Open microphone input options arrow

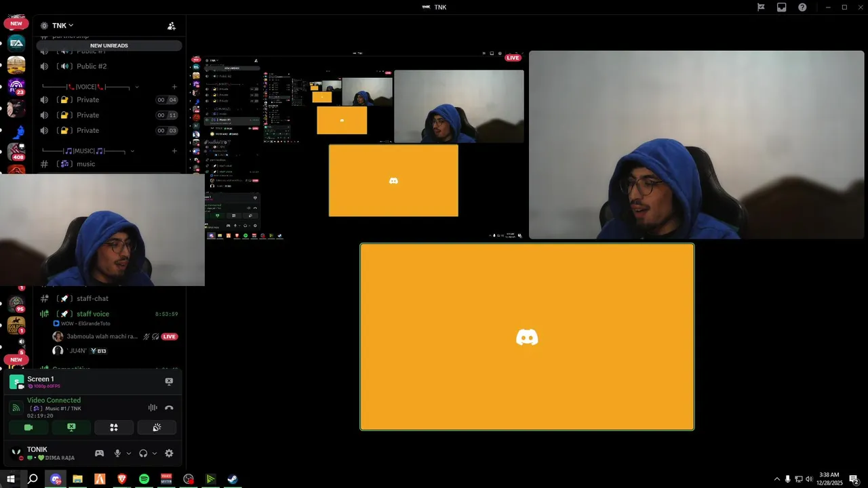tap(129, 453)
